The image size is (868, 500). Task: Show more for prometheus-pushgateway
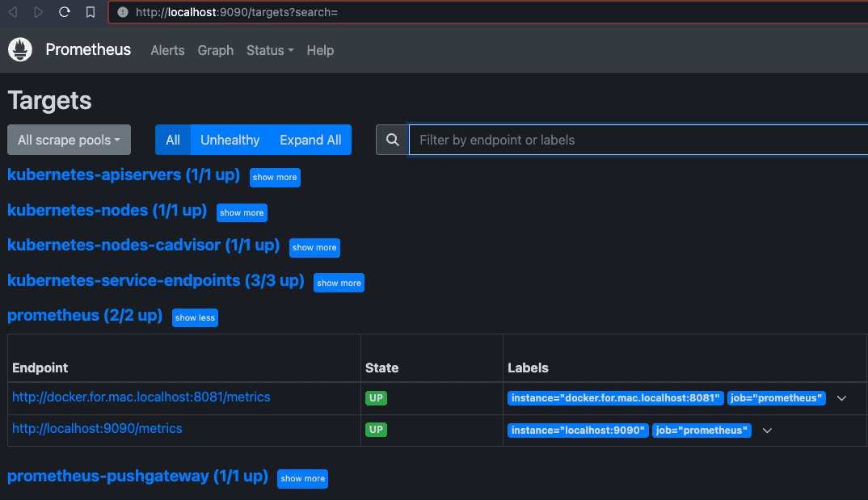303,479
